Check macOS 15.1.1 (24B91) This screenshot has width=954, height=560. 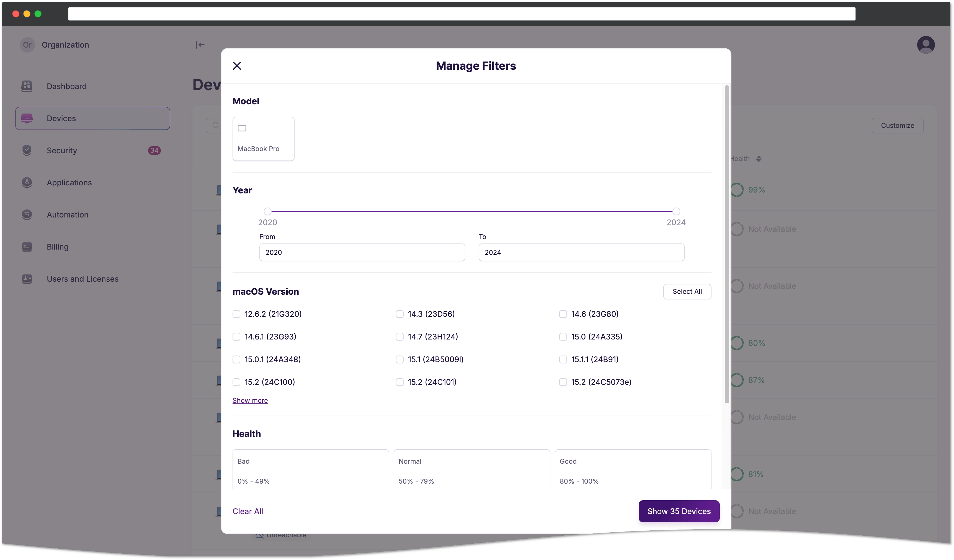pyautogui.click(x=563, y=359)
